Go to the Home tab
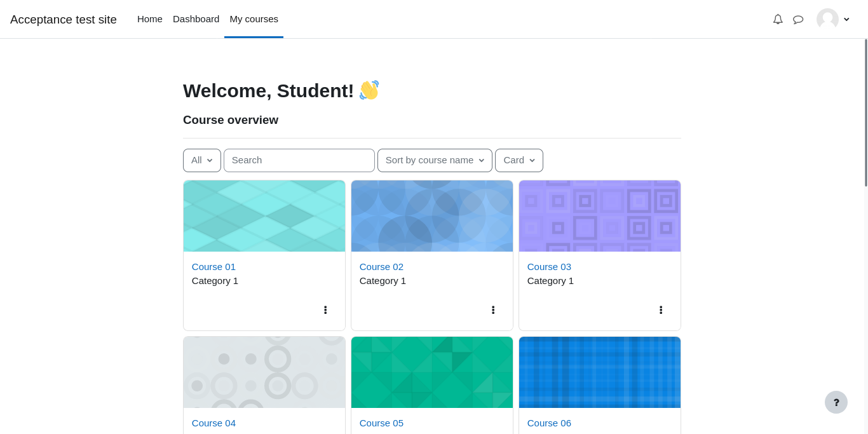The height and width of the screenshot is (434, 868). point(150,19)
